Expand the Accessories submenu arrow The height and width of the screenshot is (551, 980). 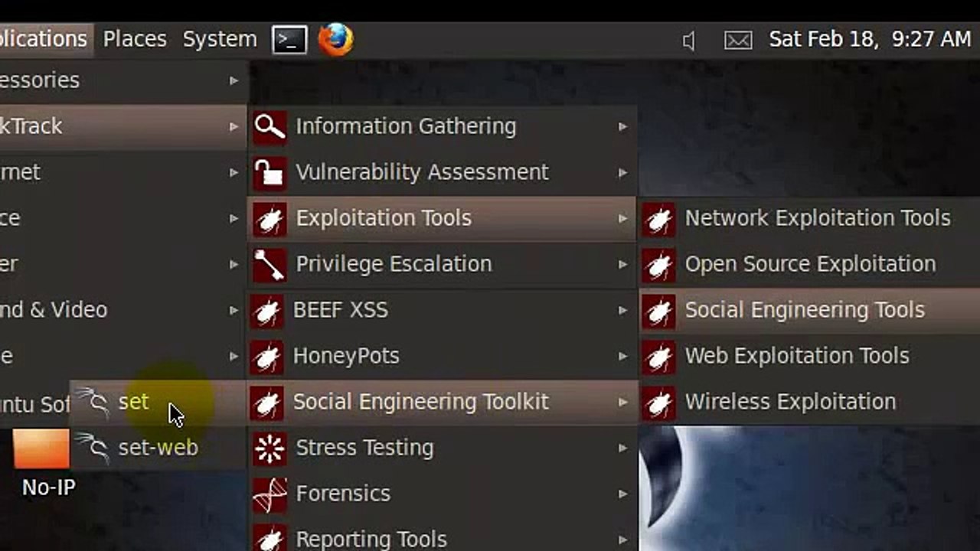[234, 80]
